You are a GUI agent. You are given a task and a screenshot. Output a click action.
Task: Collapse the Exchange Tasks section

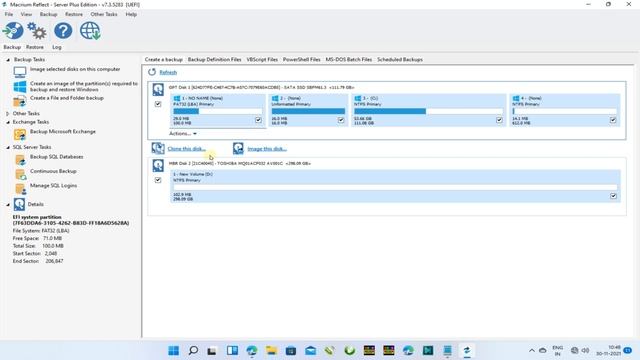pos(8,122)
